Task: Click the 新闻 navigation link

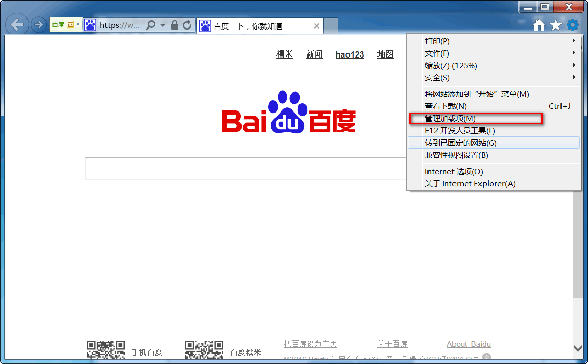Action: 314,54
